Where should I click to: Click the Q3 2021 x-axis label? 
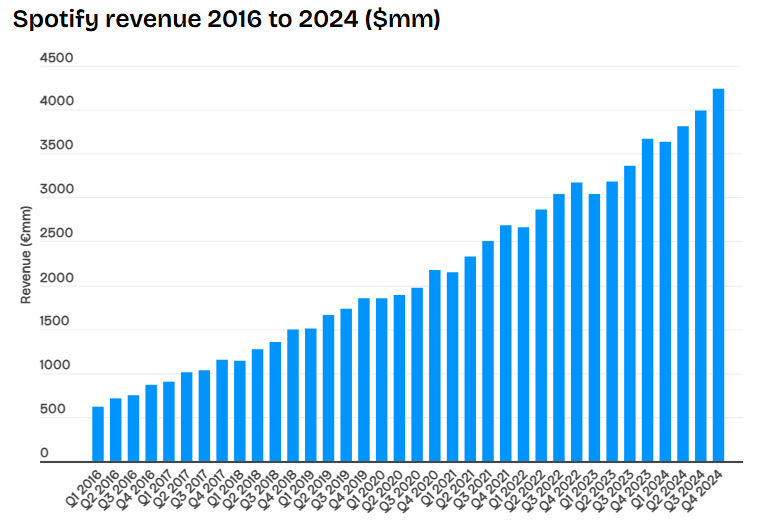click(473, 490)
